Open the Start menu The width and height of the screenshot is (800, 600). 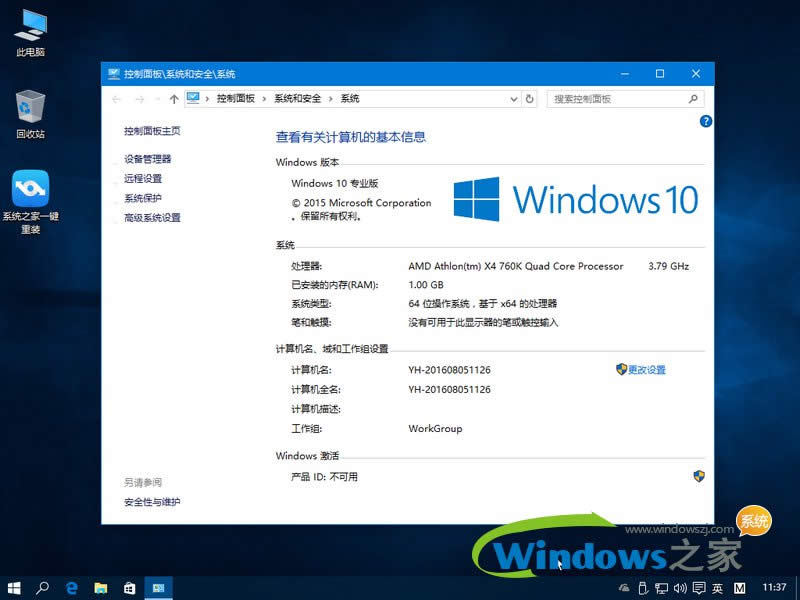[16, 589]
